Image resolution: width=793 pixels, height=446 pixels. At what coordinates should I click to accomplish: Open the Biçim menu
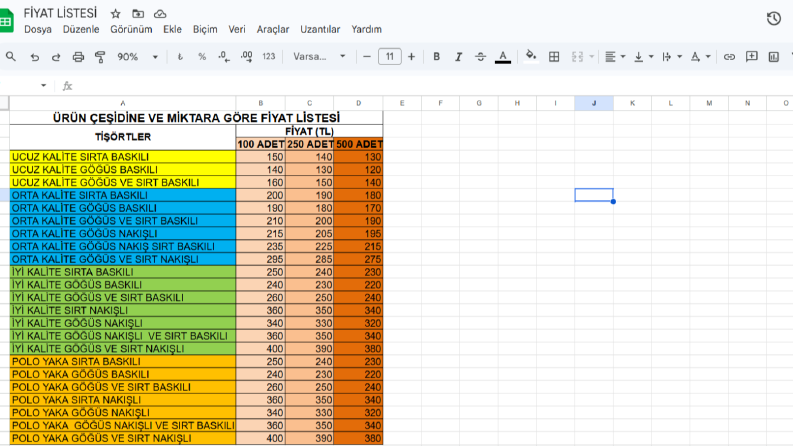point(205,29)
